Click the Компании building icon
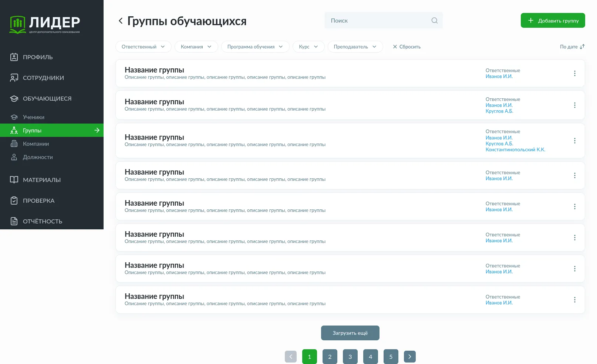 pos(14,144)
